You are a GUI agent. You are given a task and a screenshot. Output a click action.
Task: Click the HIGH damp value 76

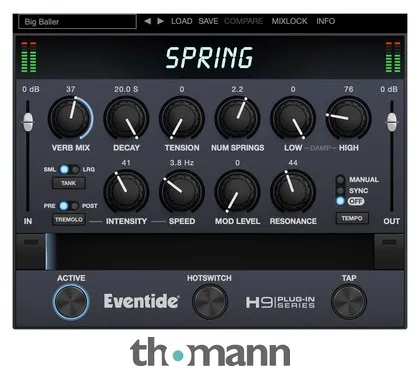point(349,89)
